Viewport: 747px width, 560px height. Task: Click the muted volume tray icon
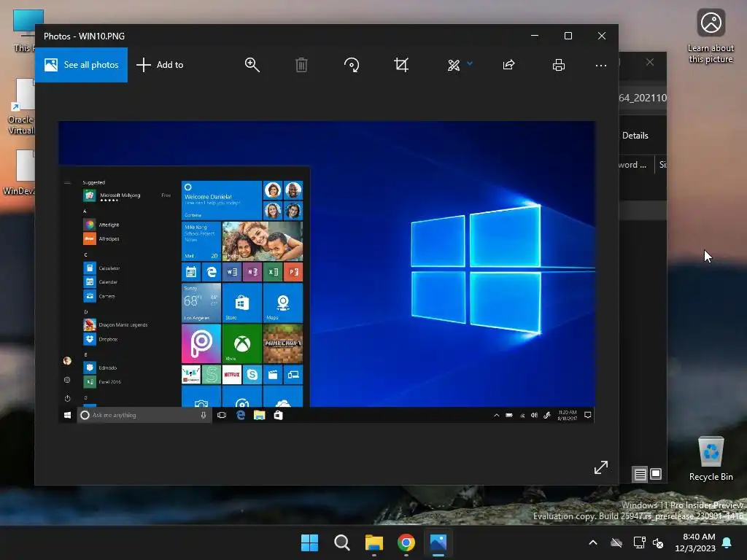click(658, 542)
